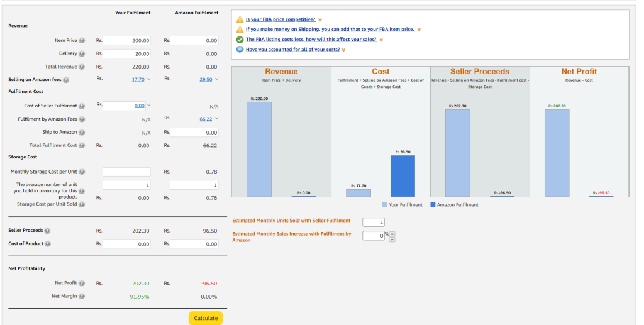Expand Cost of Seller Fulfilment breakdown arrow
This screenshot has width=644, height=325.
[148, 106]
